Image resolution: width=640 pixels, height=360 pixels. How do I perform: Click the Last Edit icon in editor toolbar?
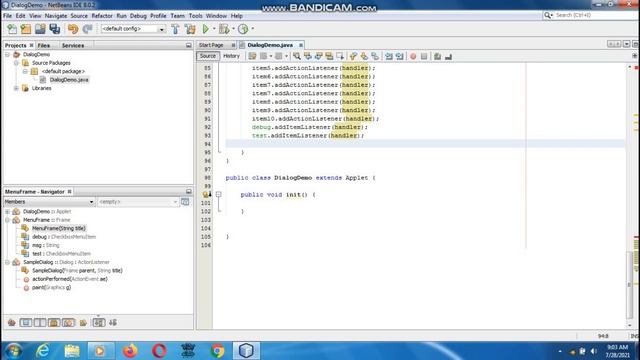coord(252,56)
